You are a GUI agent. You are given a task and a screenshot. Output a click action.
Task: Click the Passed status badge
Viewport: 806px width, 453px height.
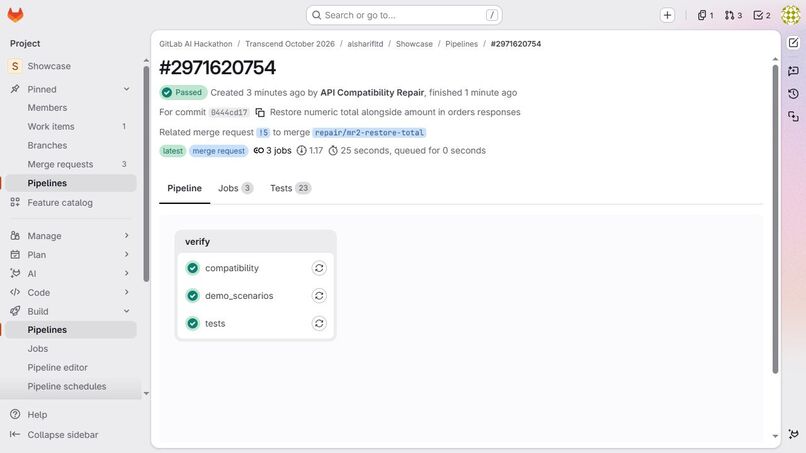click(x=183, y=93)
